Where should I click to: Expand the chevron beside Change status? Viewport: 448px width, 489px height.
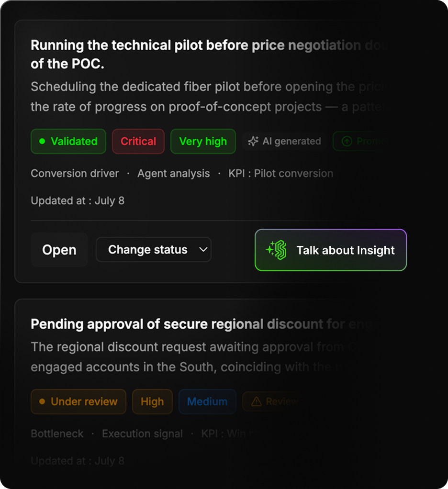203,249
